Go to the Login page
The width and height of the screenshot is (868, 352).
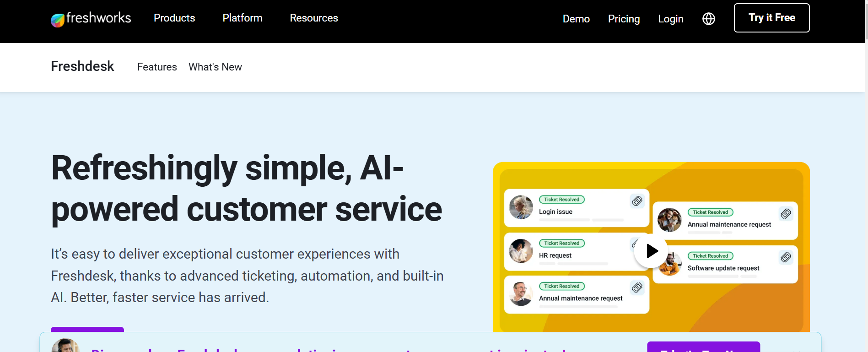[670, 19]
